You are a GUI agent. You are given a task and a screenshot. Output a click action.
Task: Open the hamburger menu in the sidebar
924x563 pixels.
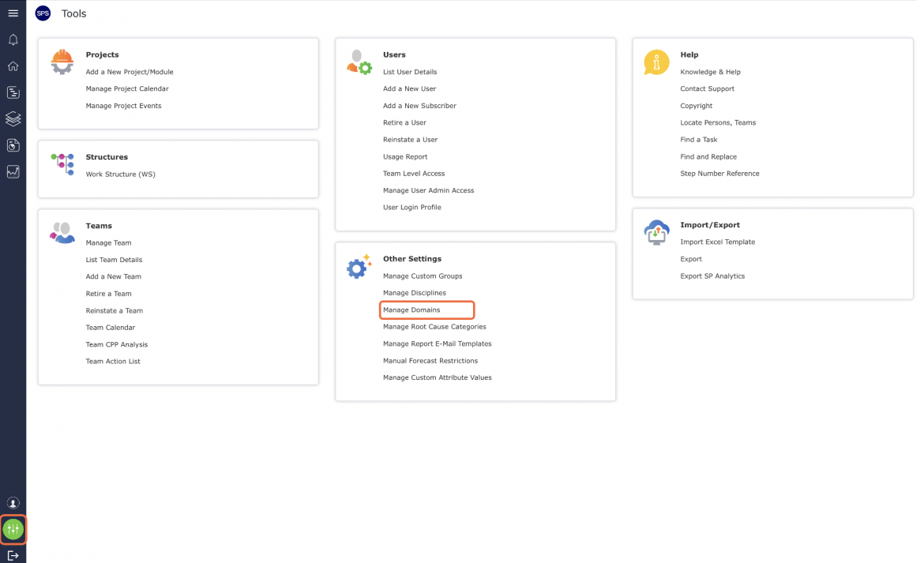coord(13,13)
